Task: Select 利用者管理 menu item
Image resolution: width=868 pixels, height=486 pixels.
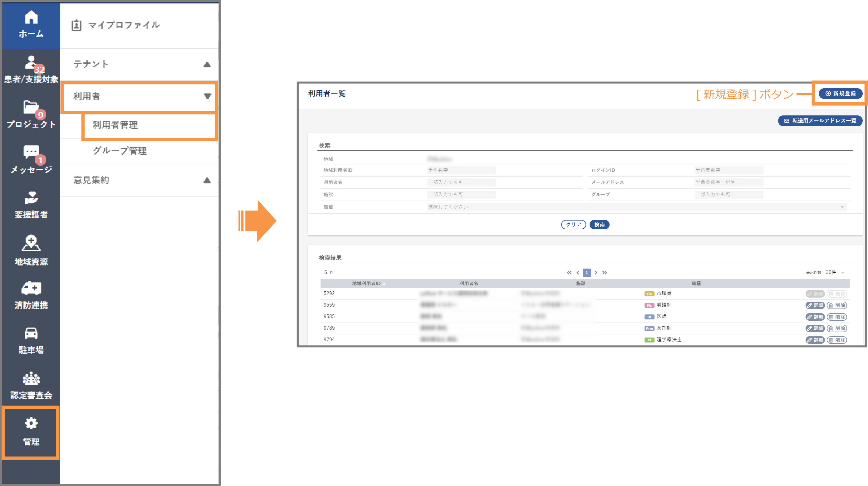Action: pyautogui.click(x=115, y=125)
